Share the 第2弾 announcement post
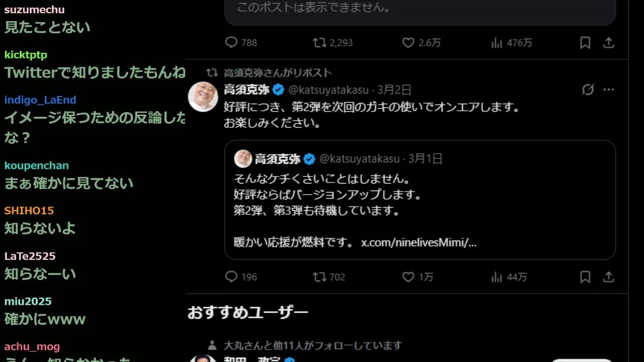The width and height of the screenshot is (644, 362). pos(609,277)
